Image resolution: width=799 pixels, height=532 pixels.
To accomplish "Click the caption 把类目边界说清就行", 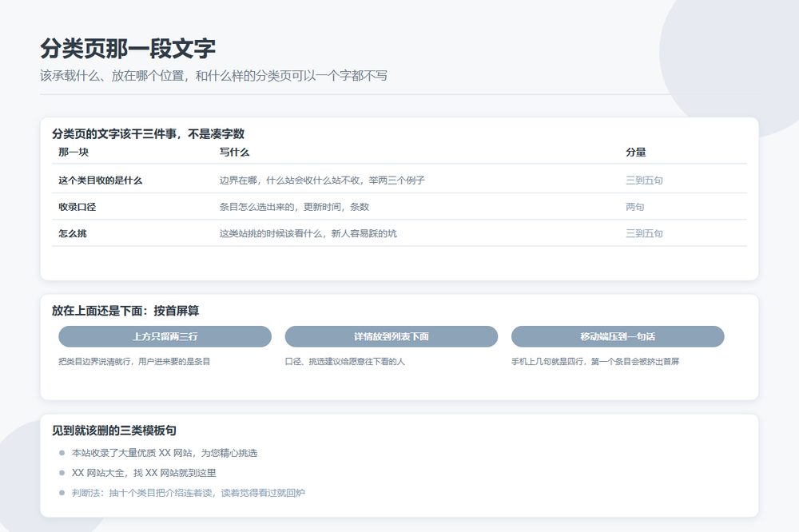I will pyautogui.click(x=134, y=361).
